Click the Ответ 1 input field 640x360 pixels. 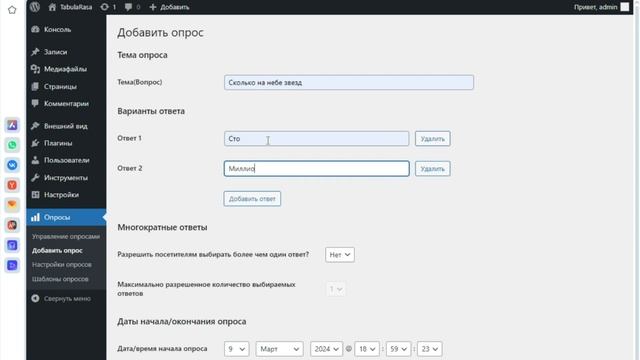(316, 139)
